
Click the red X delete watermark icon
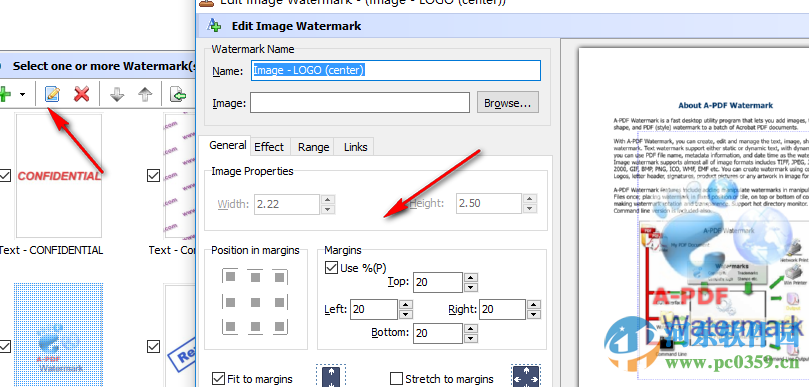click(82, 94)
